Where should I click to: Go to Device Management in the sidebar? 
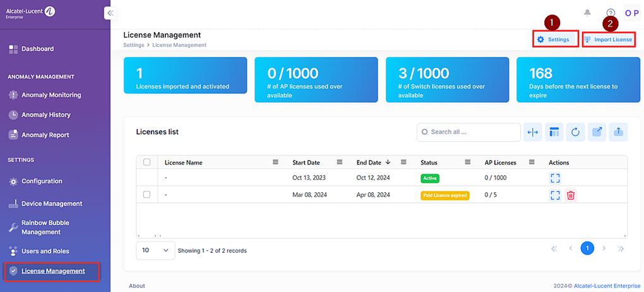52,204
